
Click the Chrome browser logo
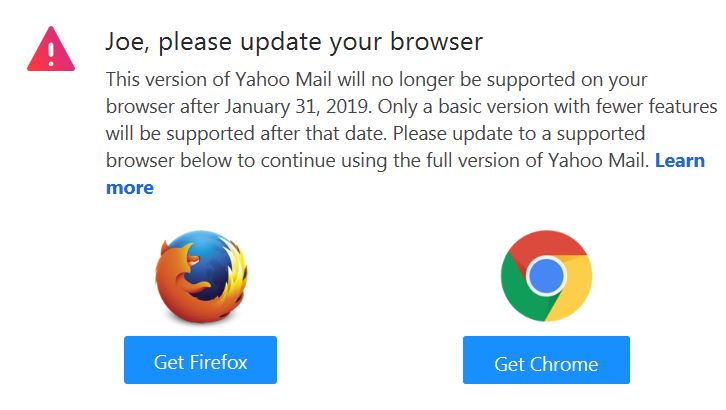pyautogui.click(x=546, y=276)
